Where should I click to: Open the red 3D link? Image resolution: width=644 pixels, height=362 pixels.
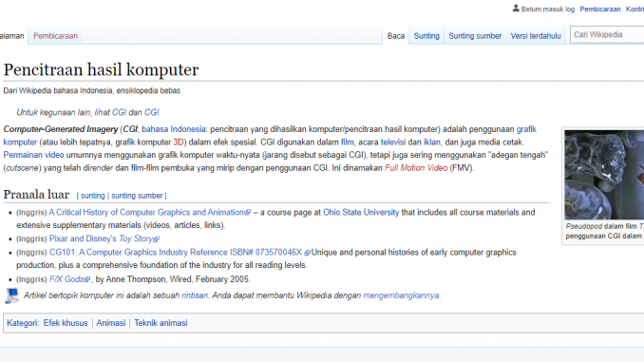[179, 143]
